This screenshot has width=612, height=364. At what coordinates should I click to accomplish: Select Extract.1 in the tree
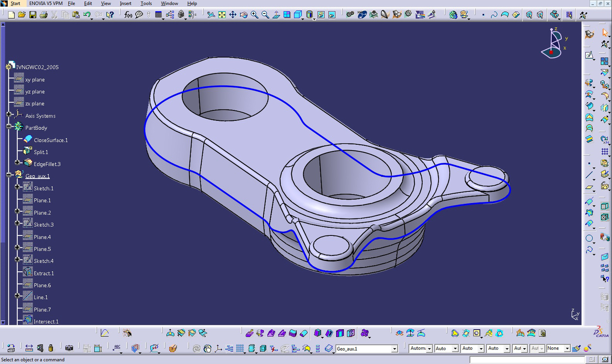point(44,273)
